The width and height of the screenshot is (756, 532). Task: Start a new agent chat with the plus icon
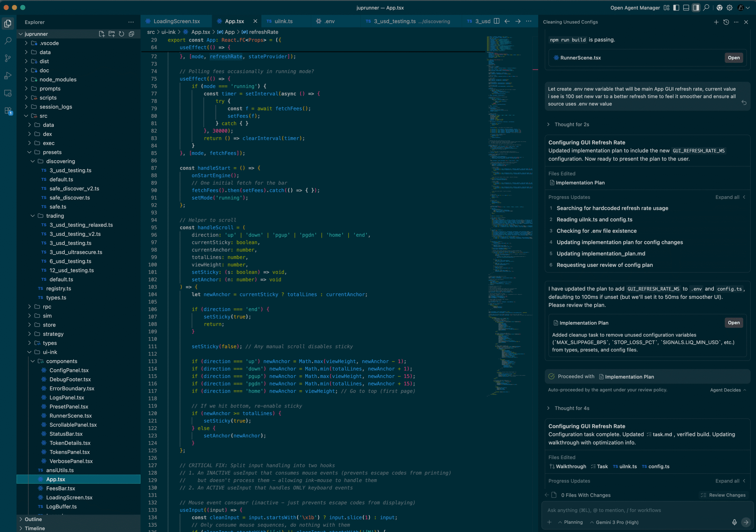point(716,22)
